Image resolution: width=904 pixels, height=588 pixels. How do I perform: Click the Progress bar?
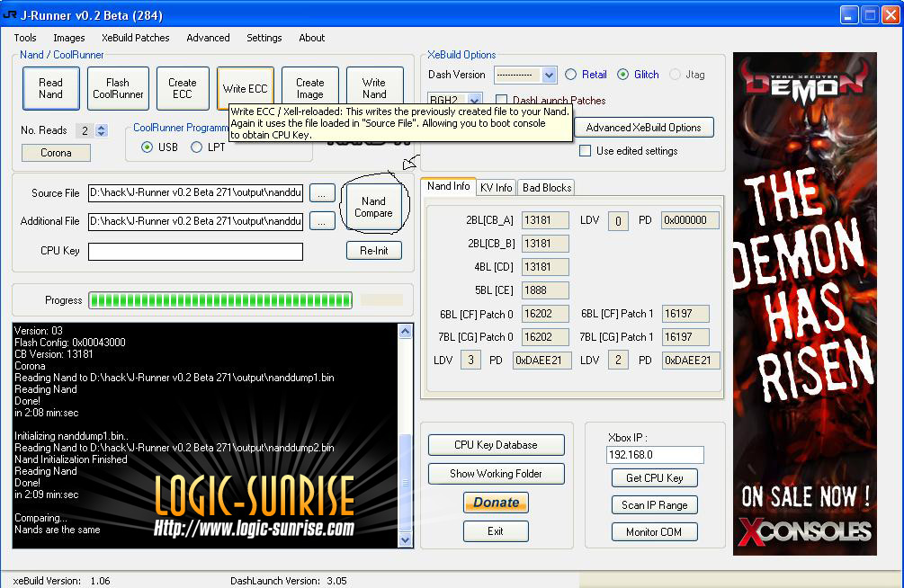pyautogui.click(x=220, y=300)
